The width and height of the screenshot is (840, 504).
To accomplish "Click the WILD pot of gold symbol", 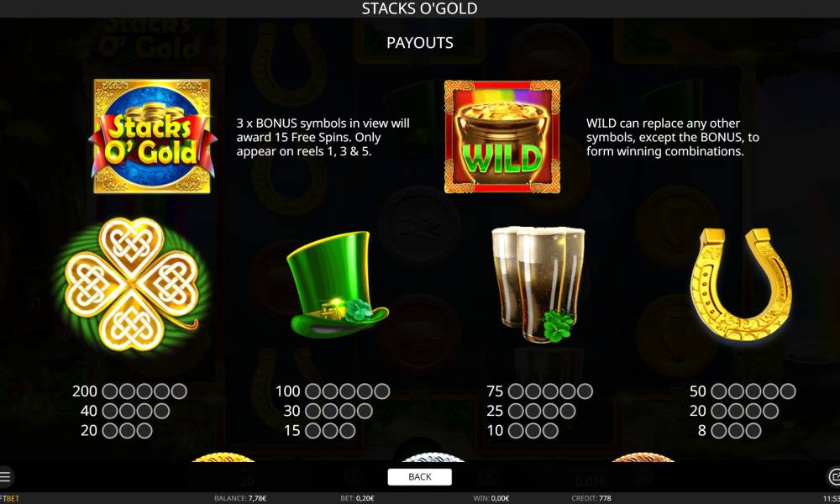I will pos(502,137).
